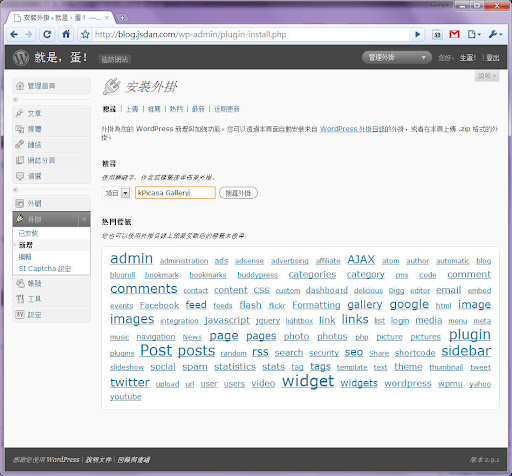Viewport: 512px width, 476px height.
Task: Click the widget tag
Action: tap(308, 381)
